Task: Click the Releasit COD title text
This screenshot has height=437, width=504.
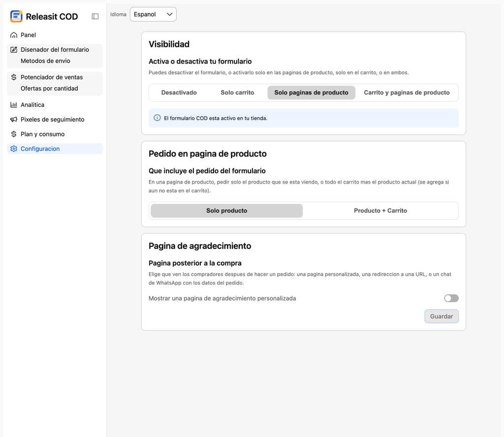Action: click(x=52, y=17)
